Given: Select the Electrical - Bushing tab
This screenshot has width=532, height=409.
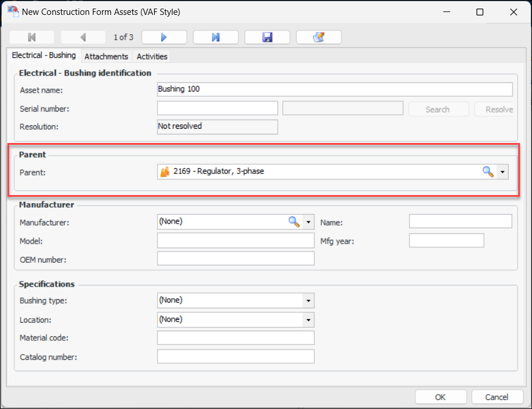Looking at the screenshot, I should click(x=44, y=55).
